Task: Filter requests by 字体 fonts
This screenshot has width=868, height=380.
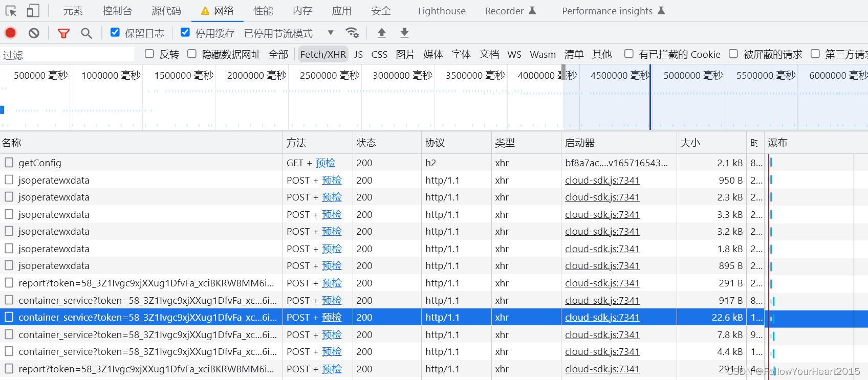Action: pyautogui.click(x=461, y=54)
